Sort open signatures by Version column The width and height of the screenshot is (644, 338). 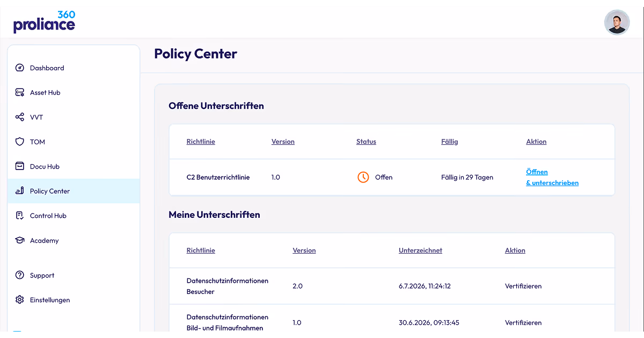(x=283, y=142)
